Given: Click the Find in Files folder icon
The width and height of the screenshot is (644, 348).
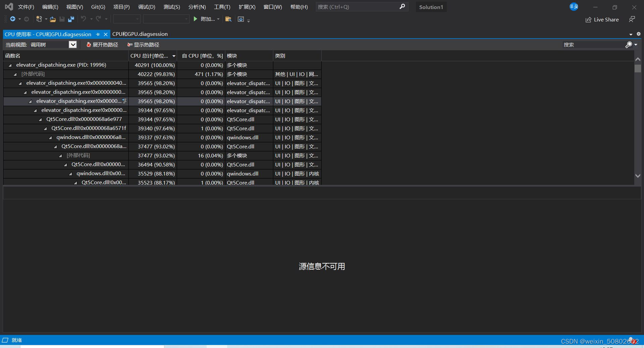Looking at the screenshot, I should click(x=228, y=19).
